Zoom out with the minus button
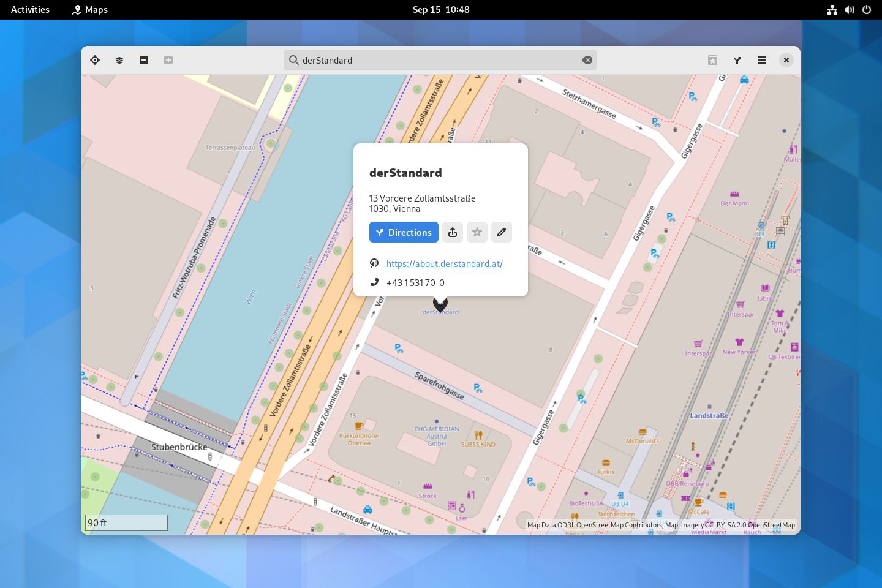The image size is (882, 588). coord(144,60)
